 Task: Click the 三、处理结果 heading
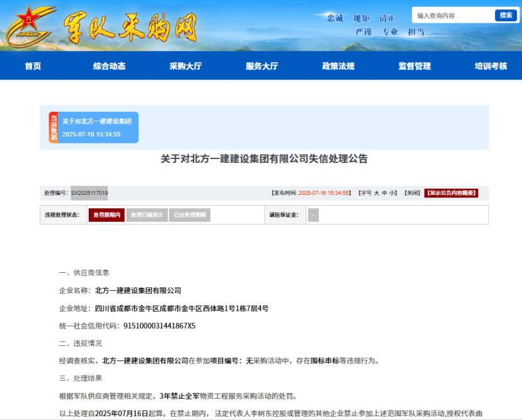point(81,379)
